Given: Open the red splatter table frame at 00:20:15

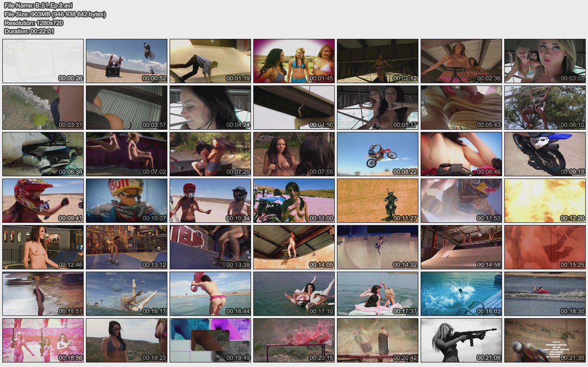Looking at the screenshot, I should (294, 340).
